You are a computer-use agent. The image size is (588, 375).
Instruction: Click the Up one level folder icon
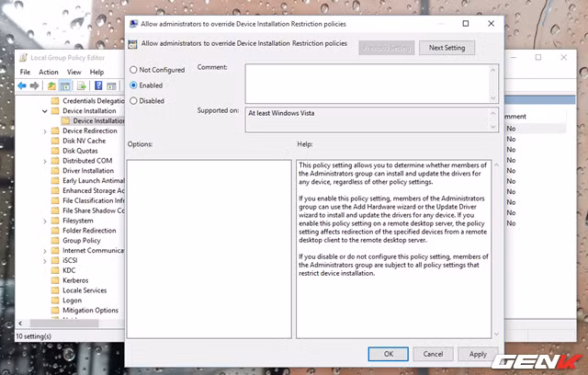pos(51,85)
